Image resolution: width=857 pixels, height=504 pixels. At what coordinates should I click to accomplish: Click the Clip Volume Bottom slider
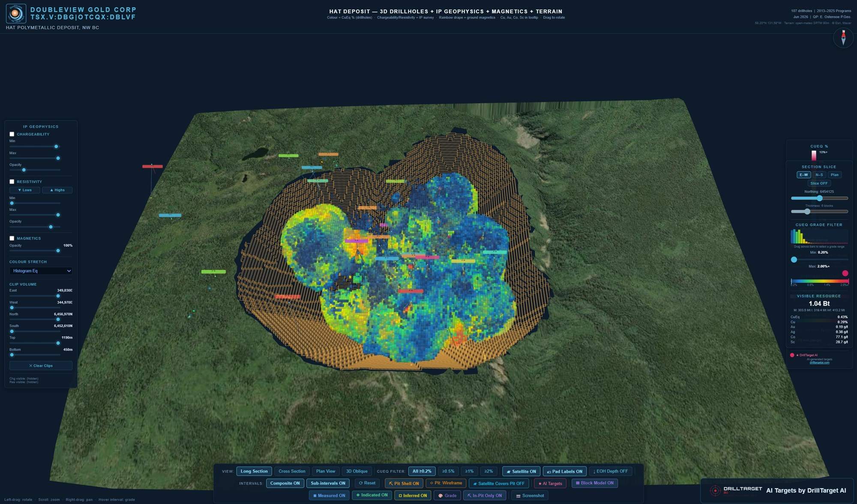35,355
